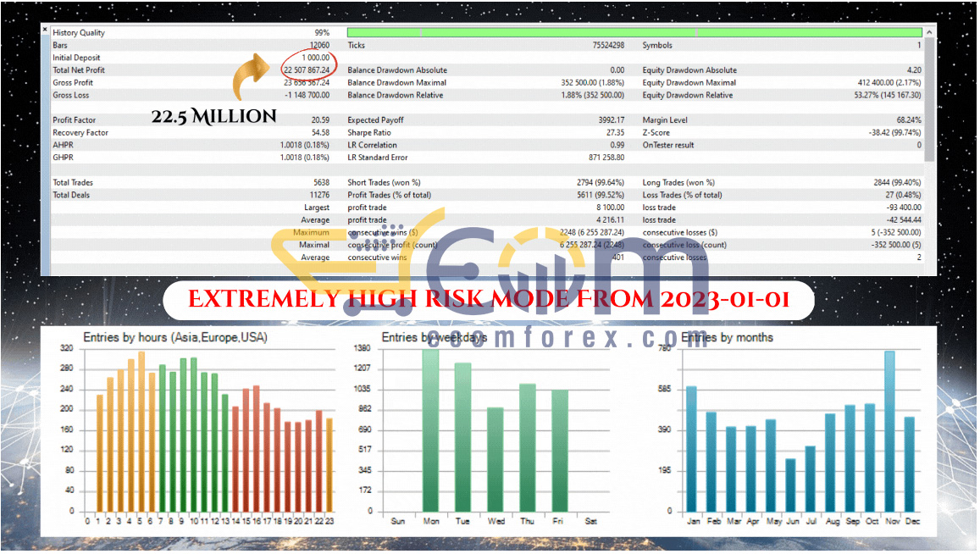Select the Initial Deposit value 1 000.00
This screenshot has width=980, height=554.
point(316,58)
